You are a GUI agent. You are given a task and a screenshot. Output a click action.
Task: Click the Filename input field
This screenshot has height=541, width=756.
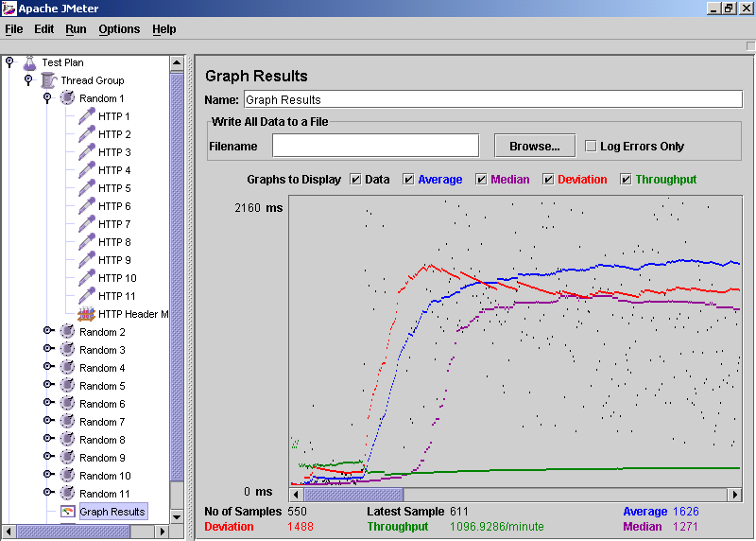click(375, 146)
